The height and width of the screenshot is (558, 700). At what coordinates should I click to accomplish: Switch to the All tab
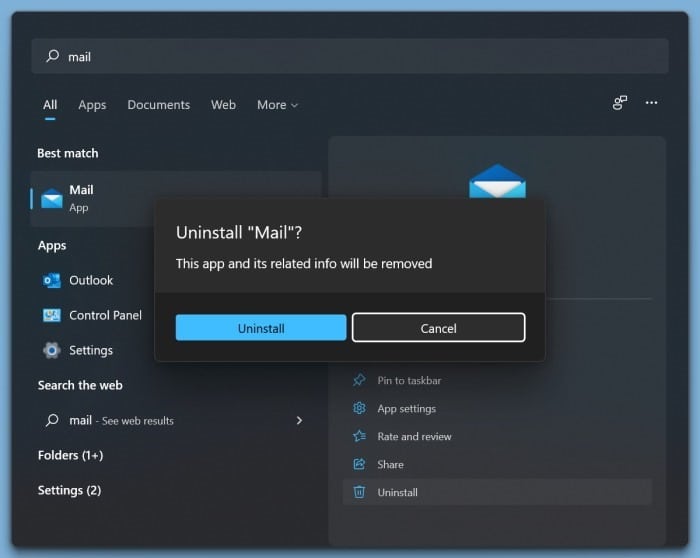[x=50, y=105]
